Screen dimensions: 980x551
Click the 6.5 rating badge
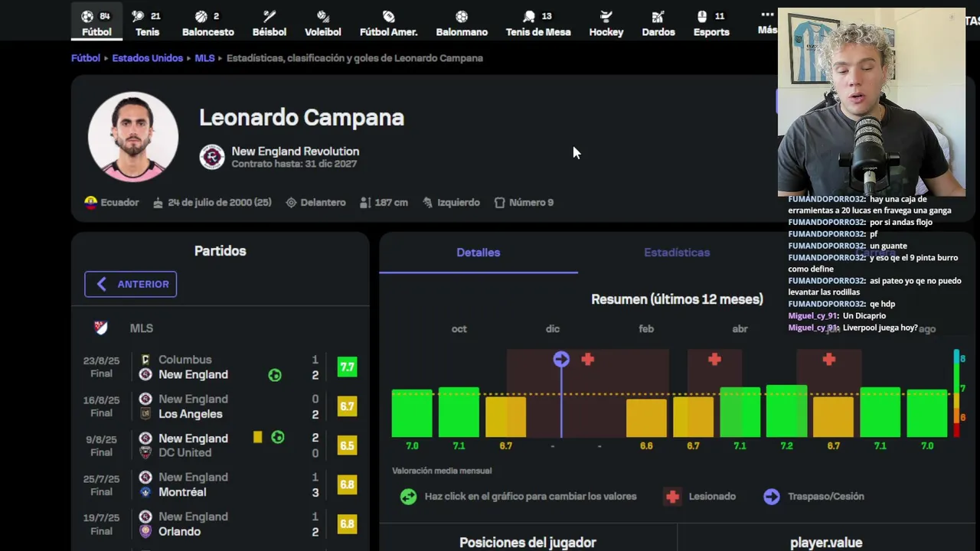(x=347, y=445)
